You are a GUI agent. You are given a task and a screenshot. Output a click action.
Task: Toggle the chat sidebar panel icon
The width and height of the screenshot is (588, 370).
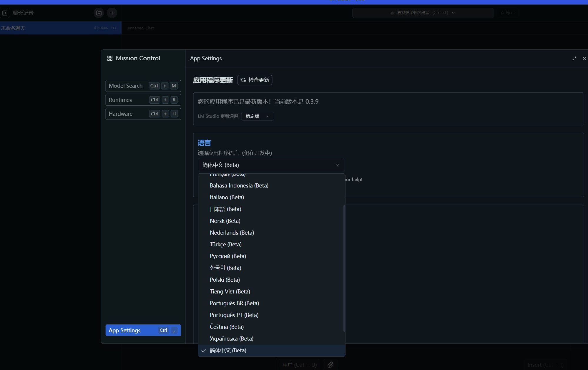(x=5, y=13)
